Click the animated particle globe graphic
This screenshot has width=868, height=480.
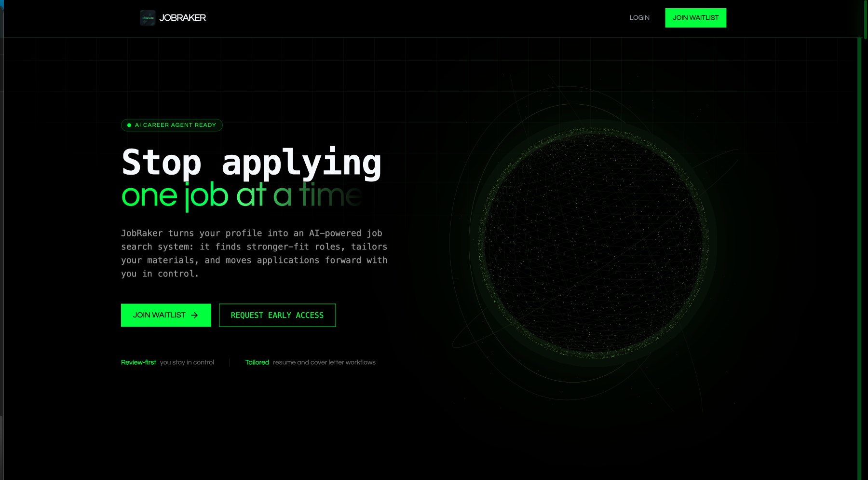(x=593, y=243)
